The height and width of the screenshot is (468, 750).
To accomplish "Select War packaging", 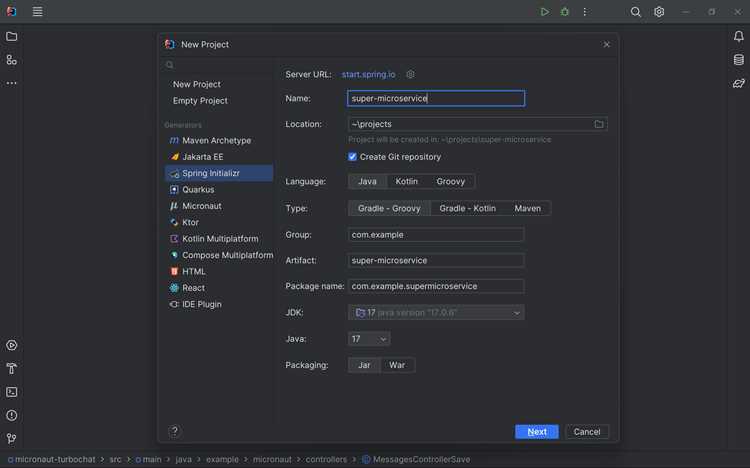I will click(397, 365).
